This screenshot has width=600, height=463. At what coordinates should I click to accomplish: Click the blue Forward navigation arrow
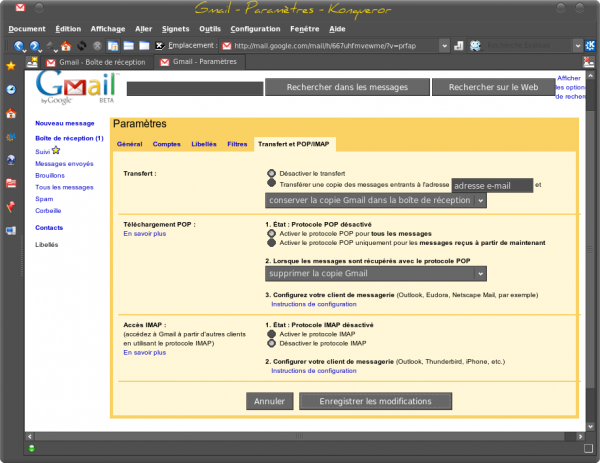[x=34, y=46]
